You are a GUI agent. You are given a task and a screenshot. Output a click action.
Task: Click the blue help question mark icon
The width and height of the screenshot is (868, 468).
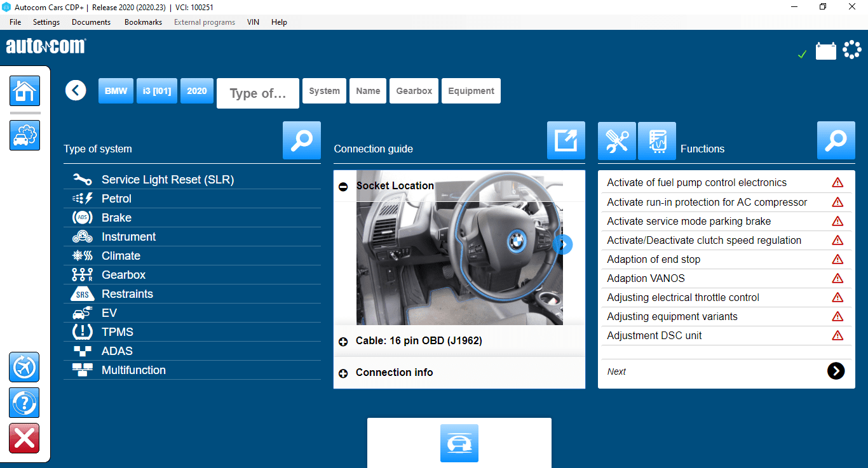[25, 403]
